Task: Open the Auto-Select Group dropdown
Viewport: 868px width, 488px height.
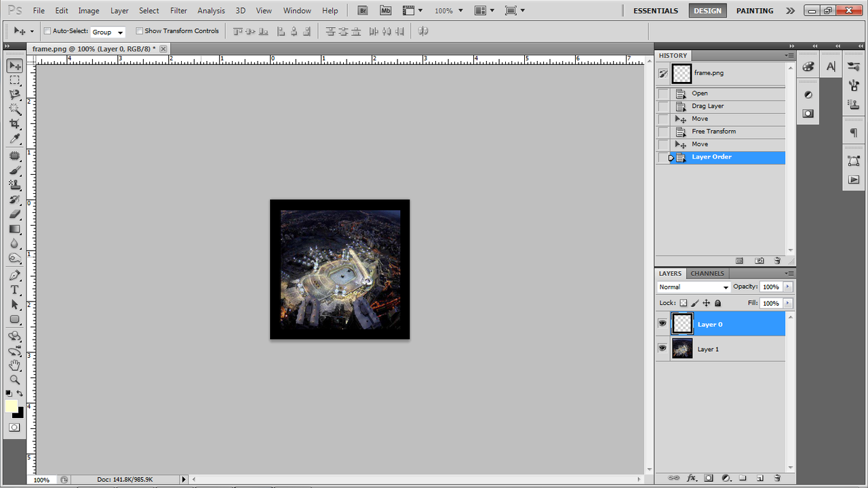Action: [x=108, y=32]
